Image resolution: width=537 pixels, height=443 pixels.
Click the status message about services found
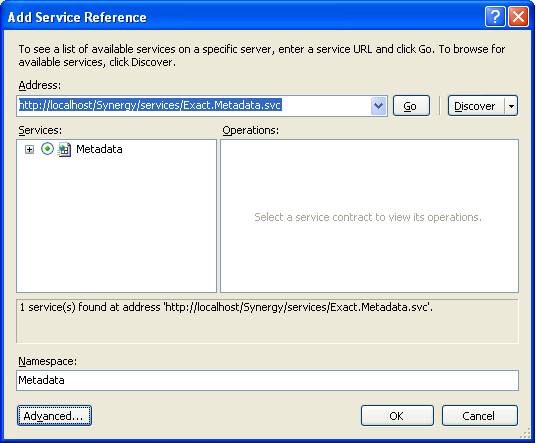pyautogui.click(x=226, y=307)
